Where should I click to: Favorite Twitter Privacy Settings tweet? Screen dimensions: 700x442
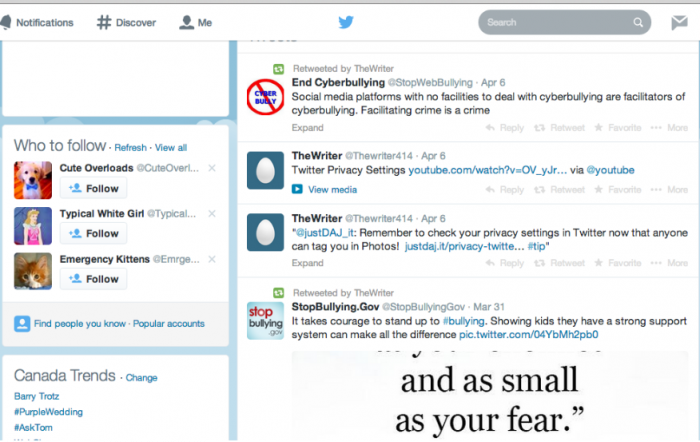pos(618,190)
